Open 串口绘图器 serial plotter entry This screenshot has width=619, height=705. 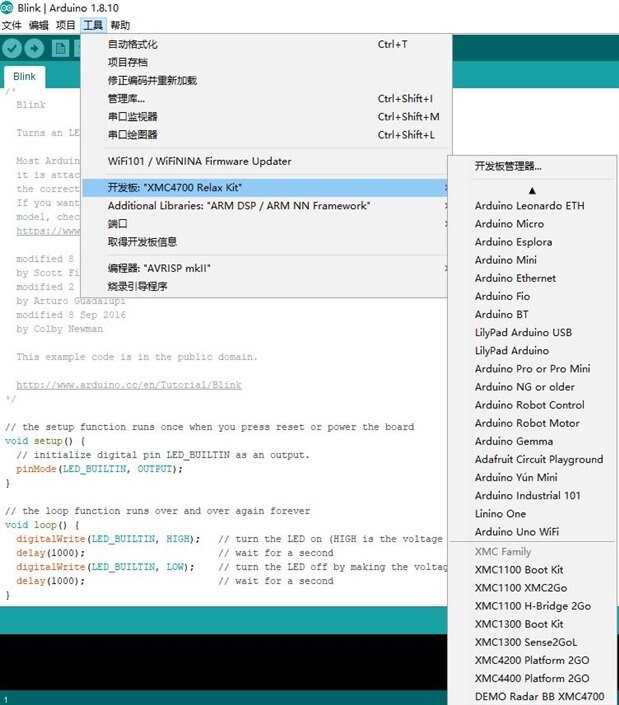[265, 134]
